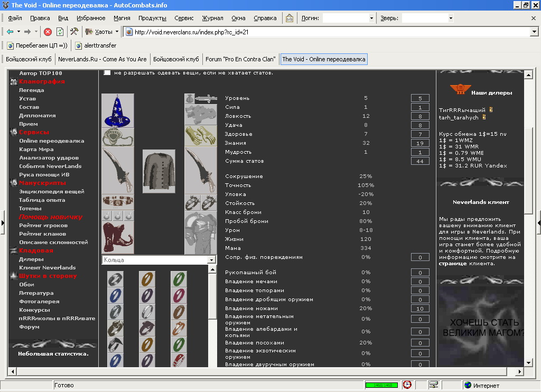
Task: Click the yellow gloves equipment slot
Action: (201, 135)
